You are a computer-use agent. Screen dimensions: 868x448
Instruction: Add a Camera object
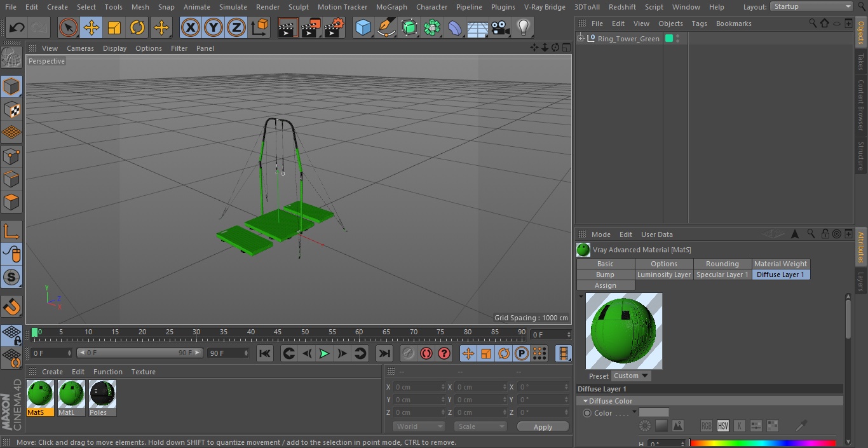pyautogui.click(x=501, y=28)
